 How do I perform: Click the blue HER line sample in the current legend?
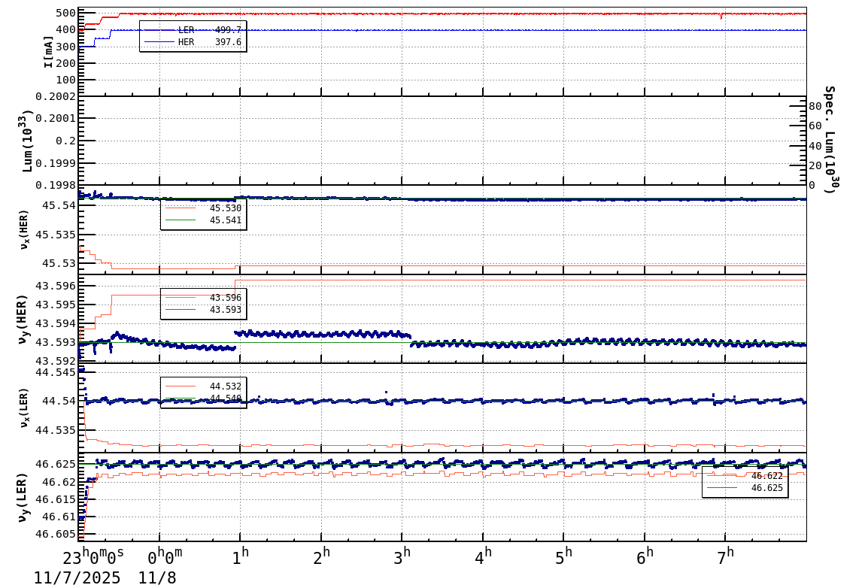click(159, 41)
